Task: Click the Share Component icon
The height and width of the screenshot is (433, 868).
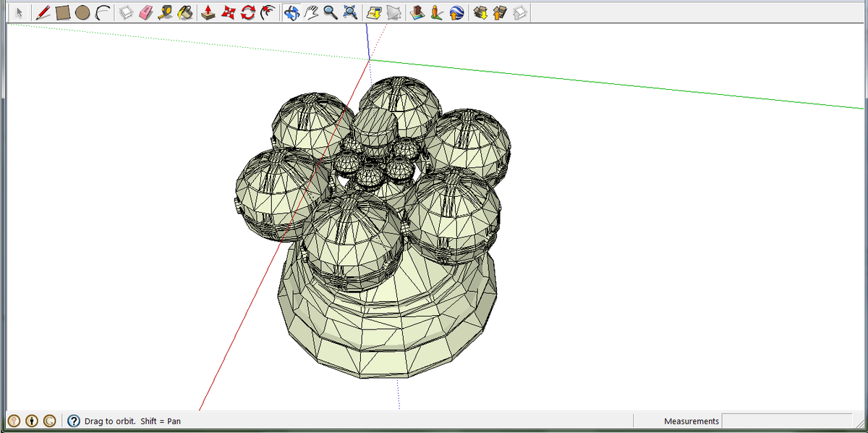Action: [519, 12]
